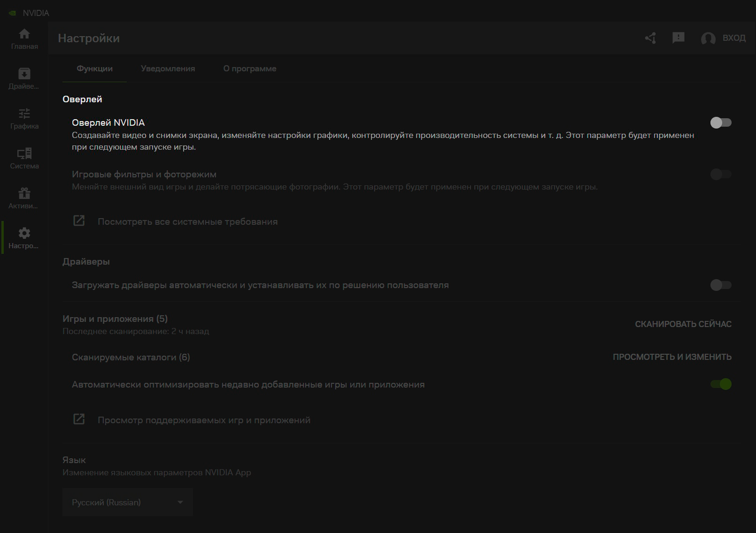Click Сканируемые каталоги (6) text
The image size is (756, 533).
(131, 357)
